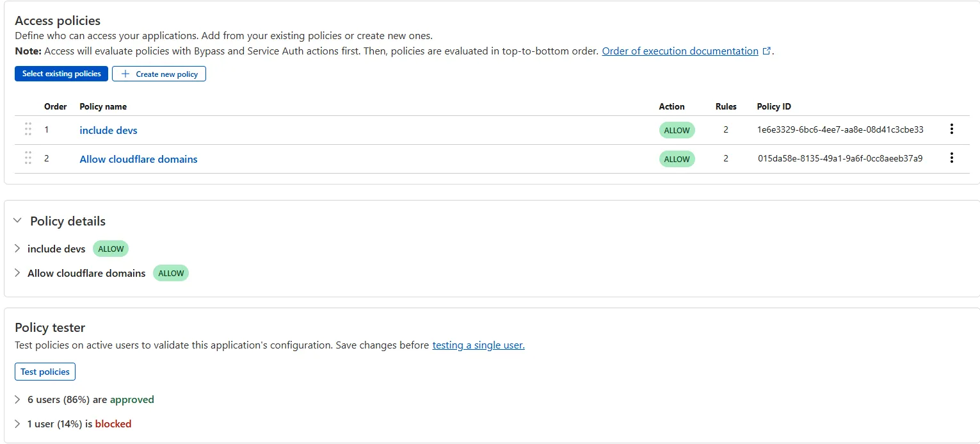Click the external link icon next to documentation link
Viewport: 980px width, 444px height.
point(766,50)
